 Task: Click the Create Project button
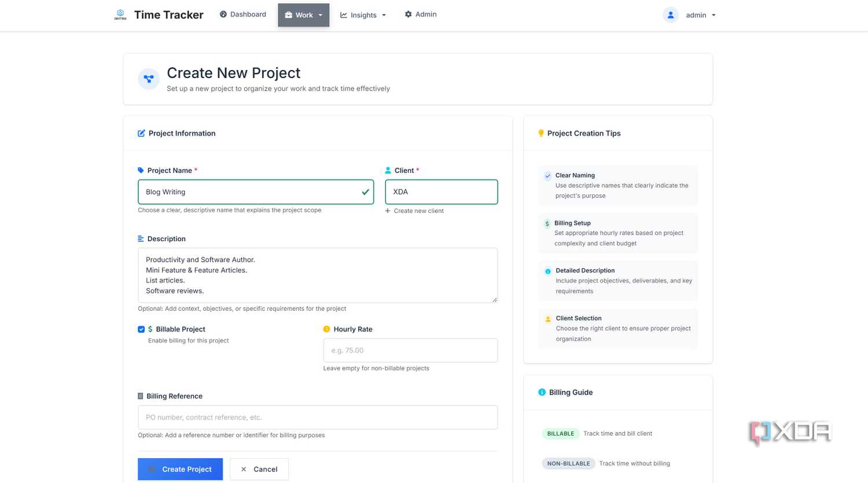point(180,469)
